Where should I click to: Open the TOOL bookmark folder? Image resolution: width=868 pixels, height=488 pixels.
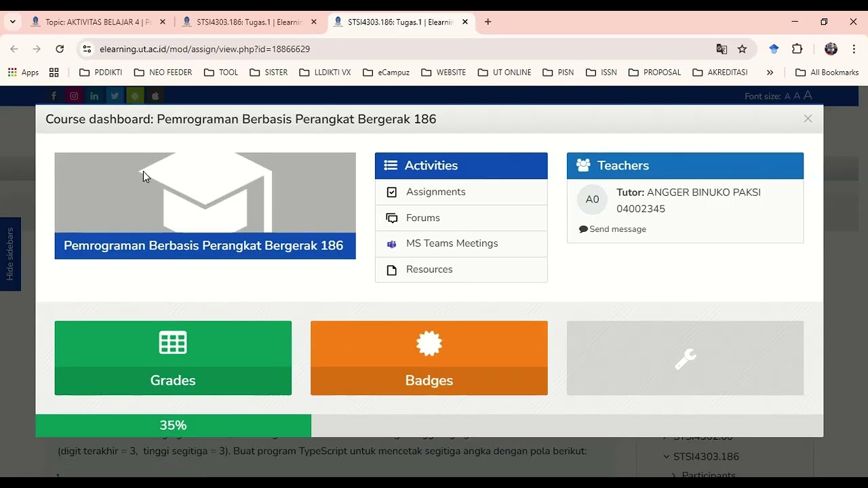point(221,73)
